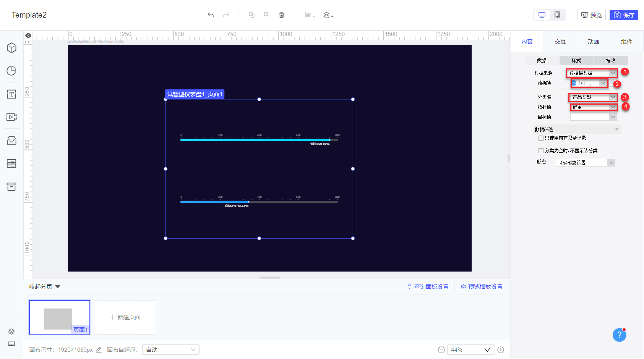The image size is (644, 359).
Task: Open the 数据集 ds1 dropdown
Action: tap(589, 83)
